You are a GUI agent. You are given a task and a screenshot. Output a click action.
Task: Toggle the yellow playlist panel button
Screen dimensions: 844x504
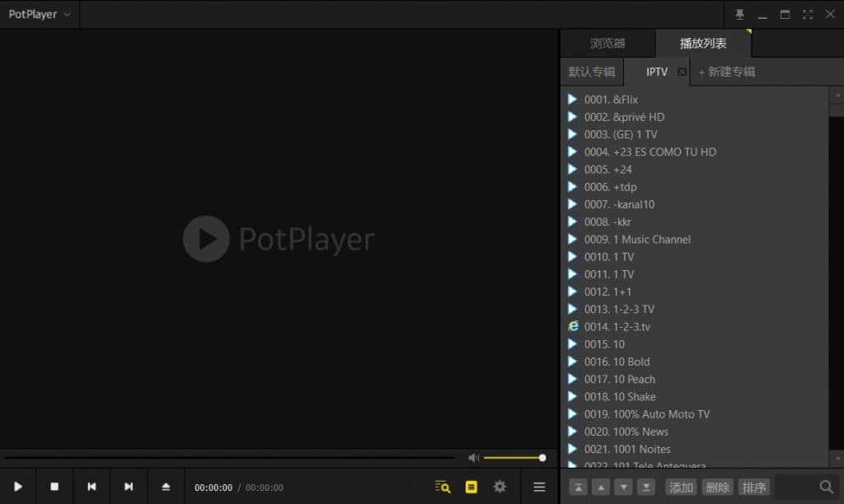471,487
